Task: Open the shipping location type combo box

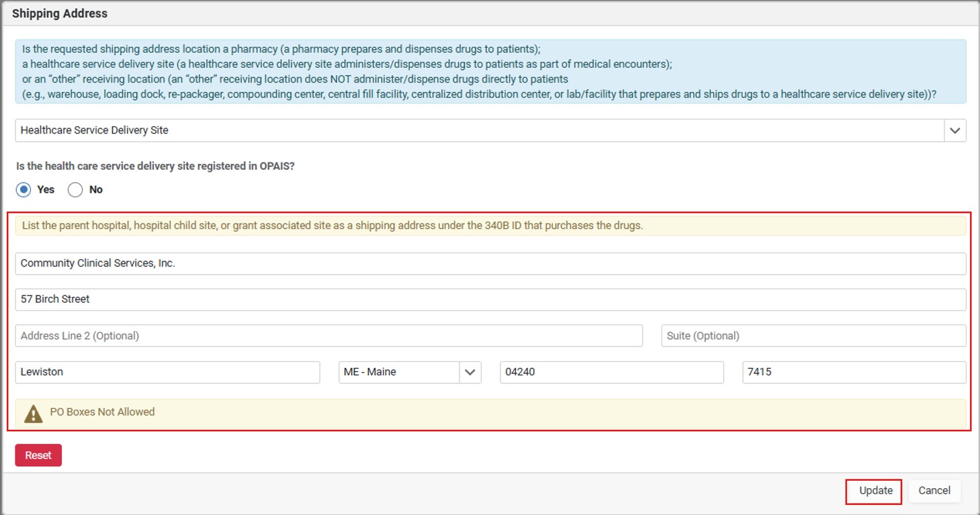Action: 490,131
